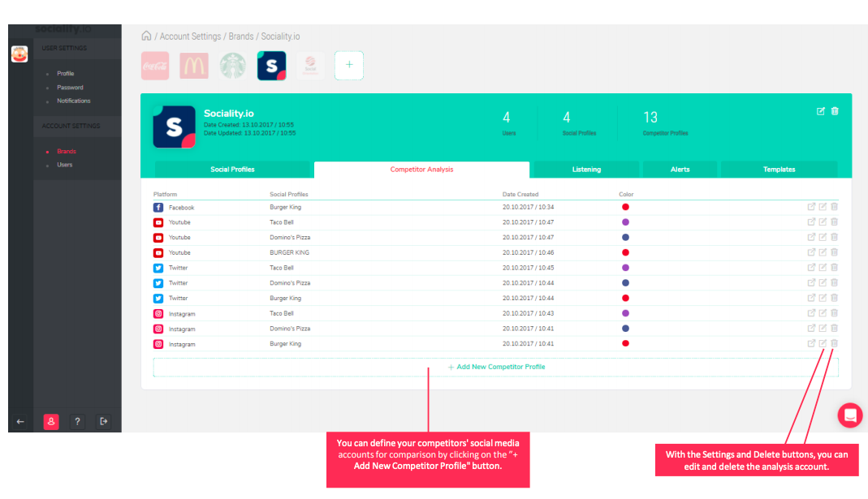This screenshot has height=499, width=868.
Task: Click the red user account icon
Action: click(x=51, y=422)
